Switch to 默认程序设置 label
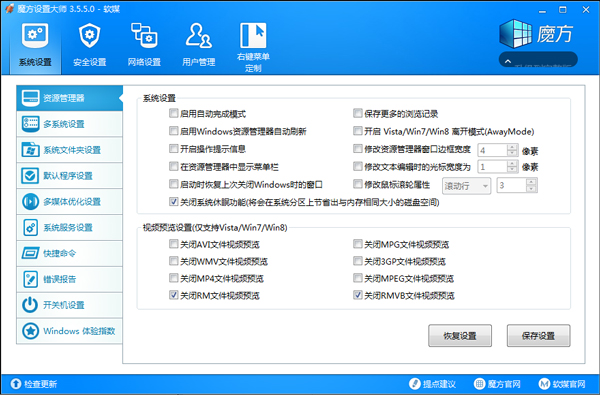The height and width of the screenshot is (395, 600). point(68,176)
